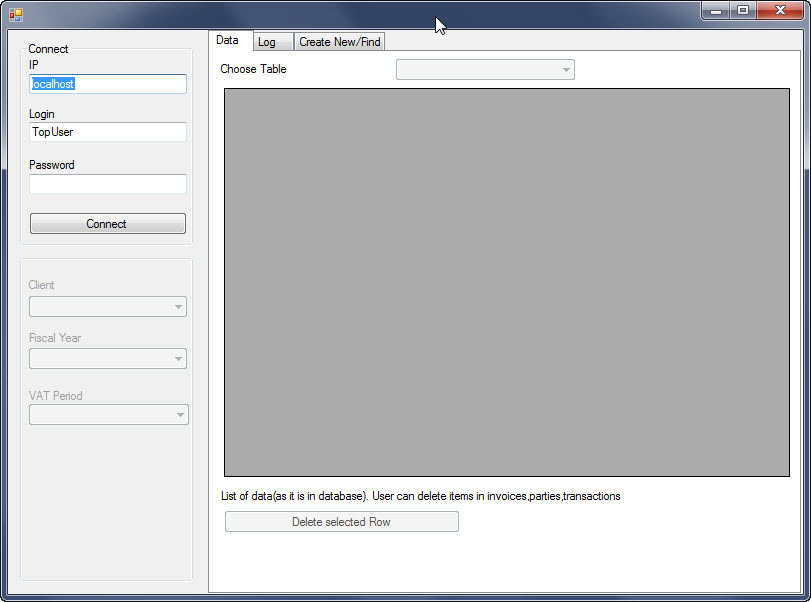Click the empty Password input field
The height and width of the screenshot is (602, 811).
pyautogui.click(x=108, y=184)
